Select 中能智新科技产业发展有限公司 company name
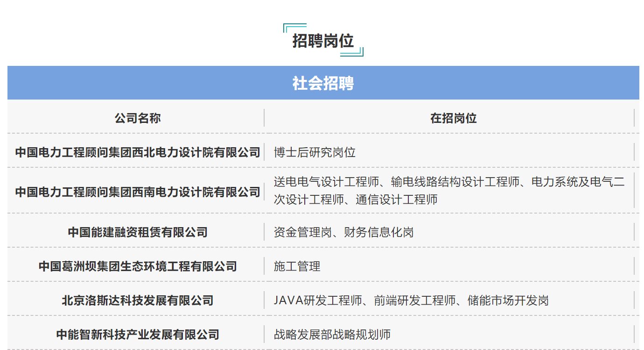The image size is (644, 350). (x=138, y=334)
